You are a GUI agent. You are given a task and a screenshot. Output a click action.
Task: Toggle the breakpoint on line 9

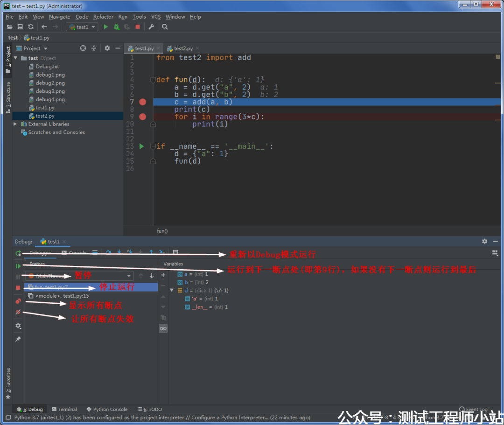pyautogui.click(x=143, y=117)
